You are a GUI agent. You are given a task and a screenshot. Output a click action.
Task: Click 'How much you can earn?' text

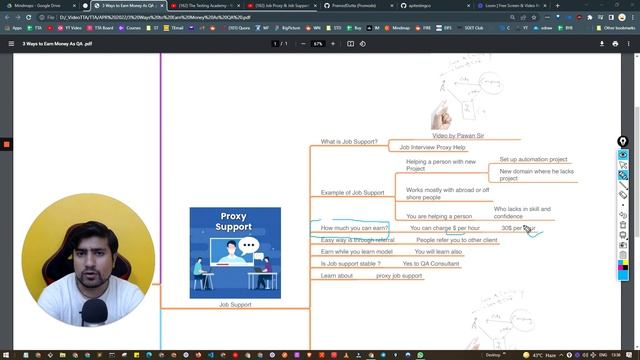coord(354,228)
